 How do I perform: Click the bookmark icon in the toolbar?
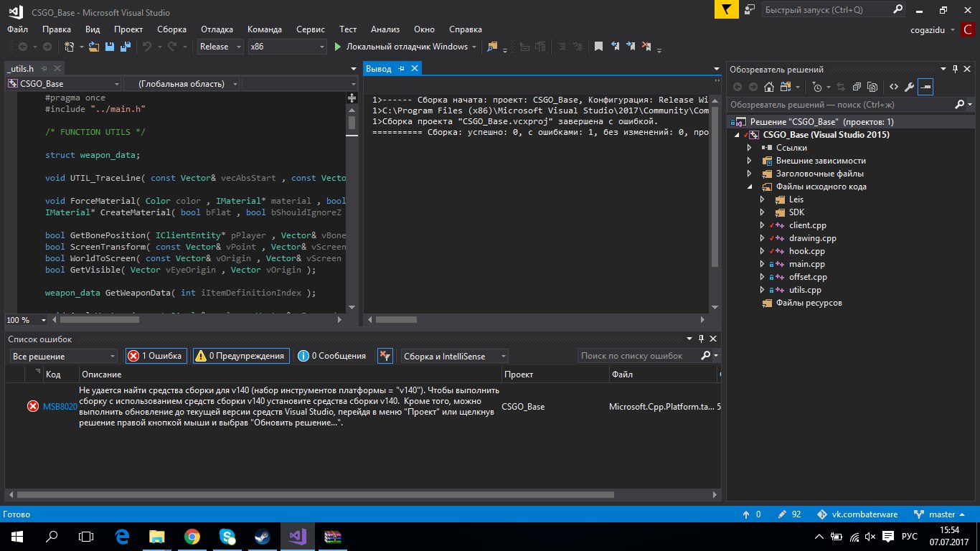click(598, 47)
